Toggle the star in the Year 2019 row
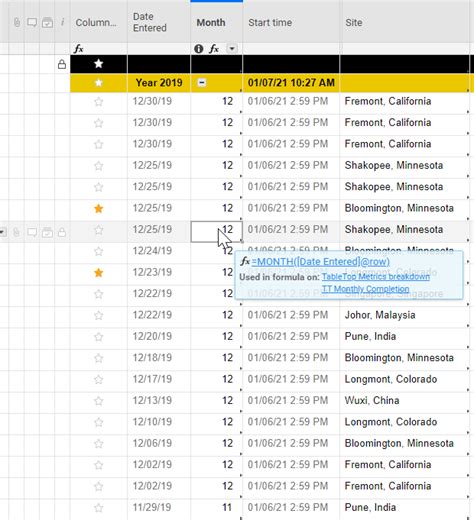 pos(98,82)
